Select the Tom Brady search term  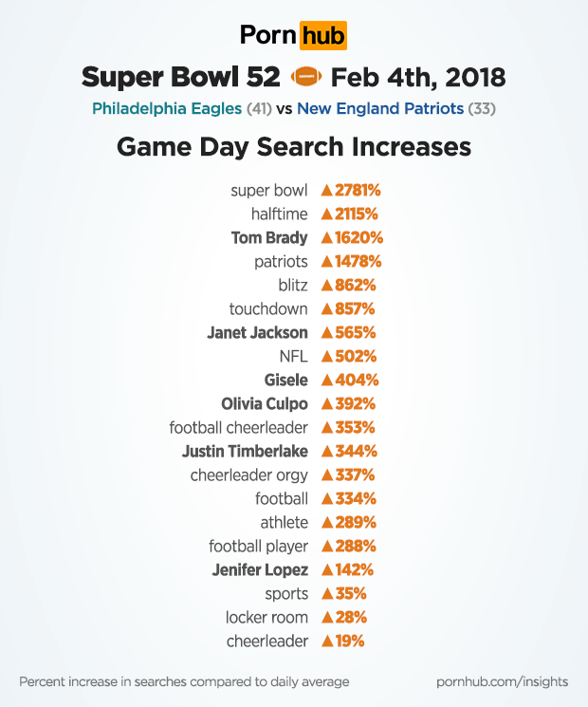[x=269, y=237]
